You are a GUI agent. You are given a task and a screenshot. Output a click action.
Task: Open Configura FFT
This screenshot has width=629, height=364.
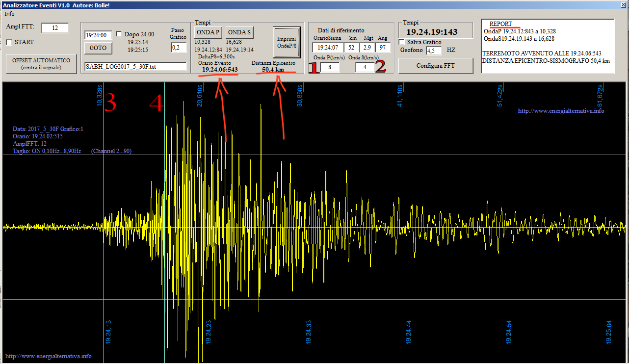coord(436,66)
